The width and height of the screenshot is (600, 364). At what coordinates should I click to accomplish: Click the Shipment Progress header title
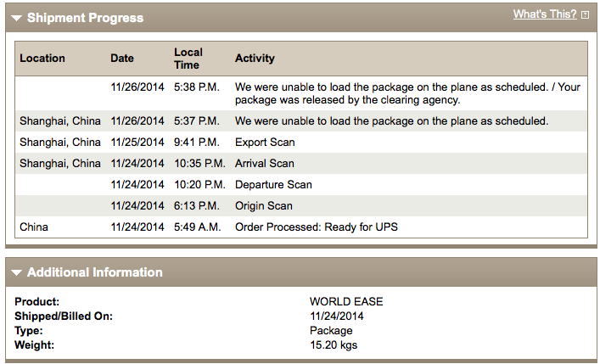click(x=85, y=18)
